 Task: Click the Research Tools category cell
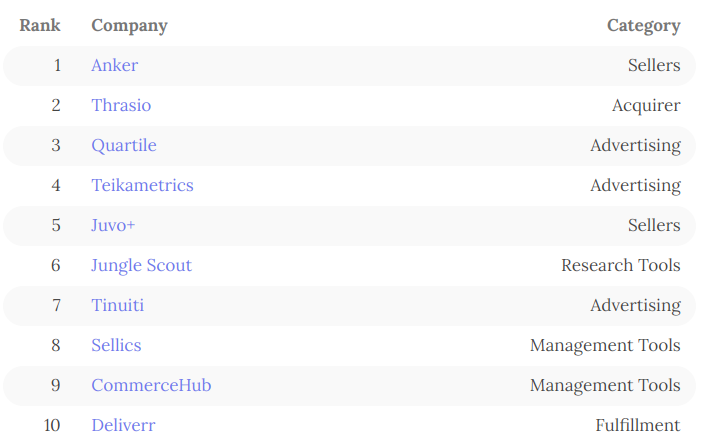(620, 266)
